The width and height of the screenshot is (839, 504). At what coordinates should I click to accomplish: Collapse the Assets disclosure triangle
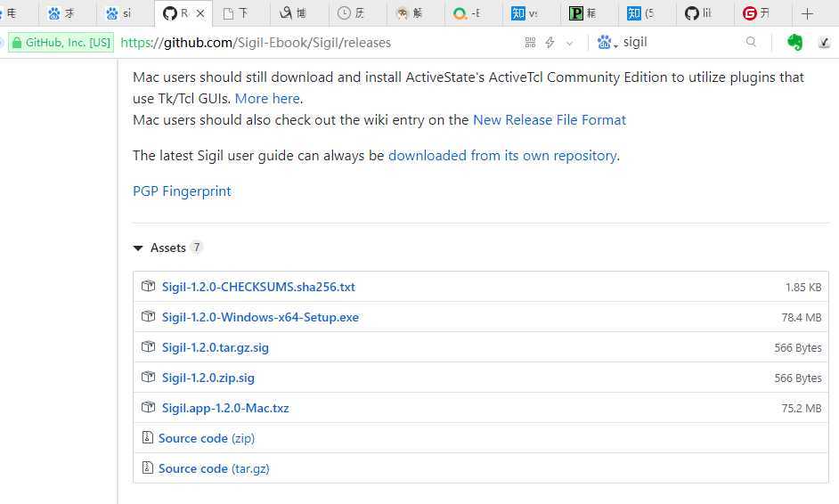(138, 248)
